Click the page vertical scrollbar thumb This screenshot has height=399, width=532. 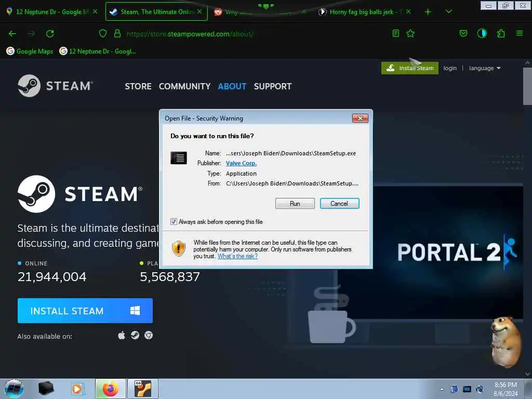coord(527,87)
